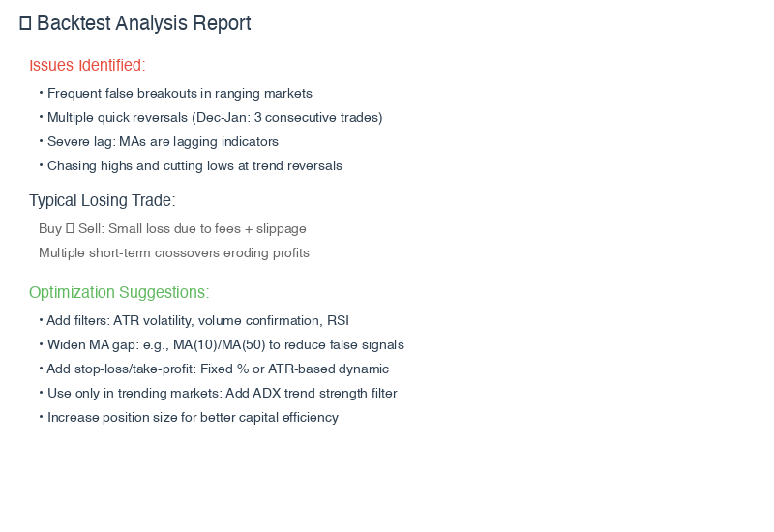The width and height of the screenshot is (774, 532).
Task: Select the ADX trend strength filter line
Action: click(x=222, y=394)
